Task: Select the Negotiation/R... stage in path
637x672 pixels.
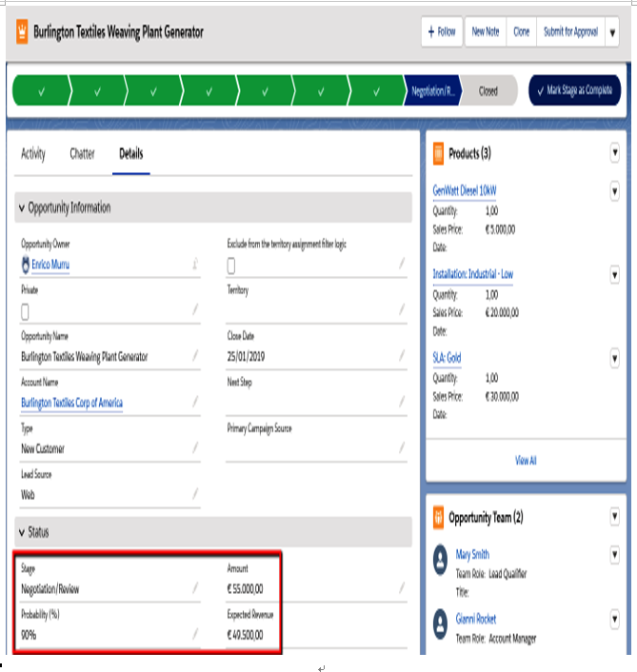Action: (x=432, y=90)
